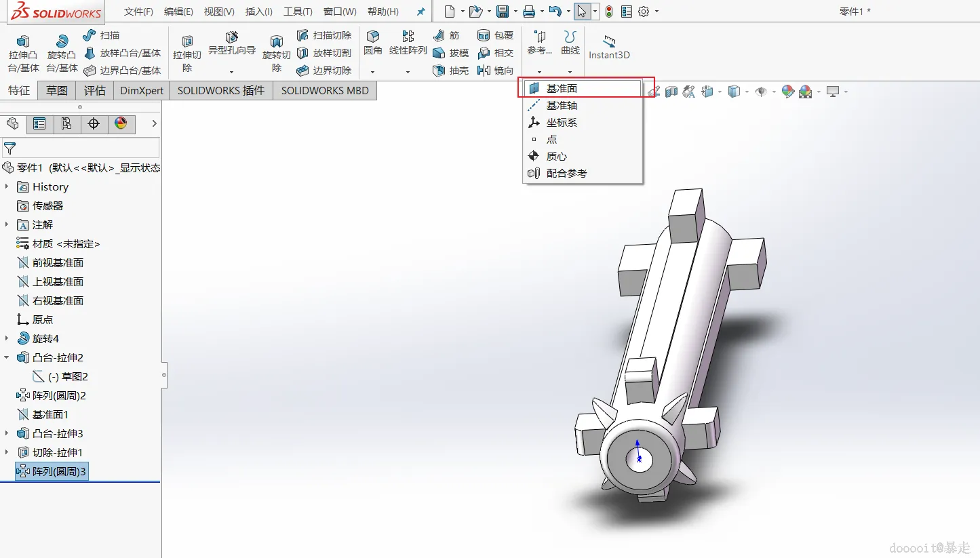Switch to the 草图 sketch tab
Image resolution: width=980 pixels, height=558 pixels.
pyautogui.click(x=57, y=91)
